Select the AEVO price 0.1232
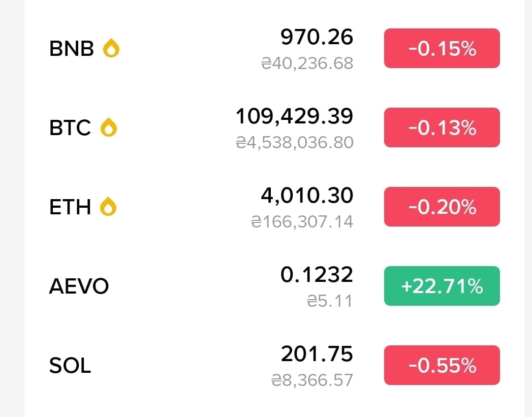The width and height of the screenshot is (532, 417). (317, 274)
